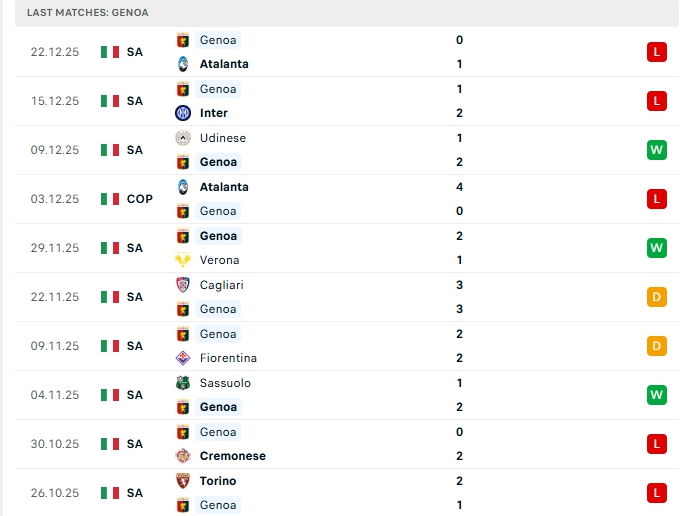This screenshot has height=516, width=690.
Task: Click the Inter club crest icon
Action: 182,113
